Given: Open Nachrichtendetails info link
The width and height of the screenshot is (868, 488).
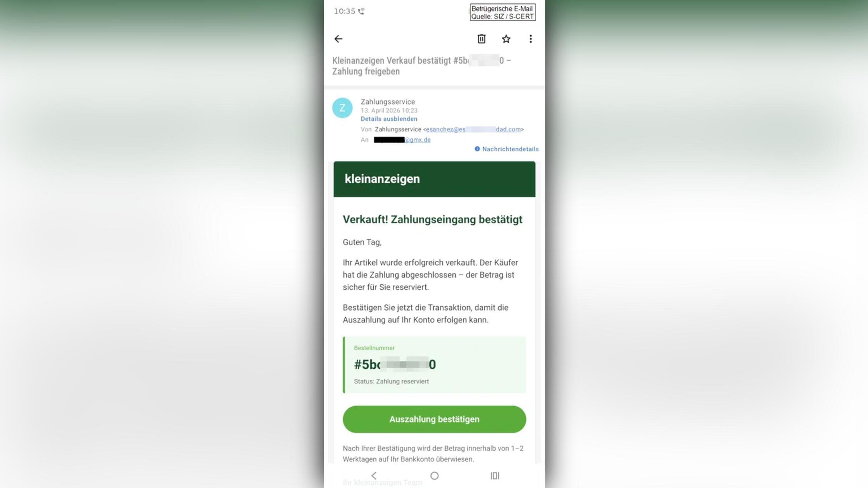Looking at the screenshot, I should [x=506, y=149].
